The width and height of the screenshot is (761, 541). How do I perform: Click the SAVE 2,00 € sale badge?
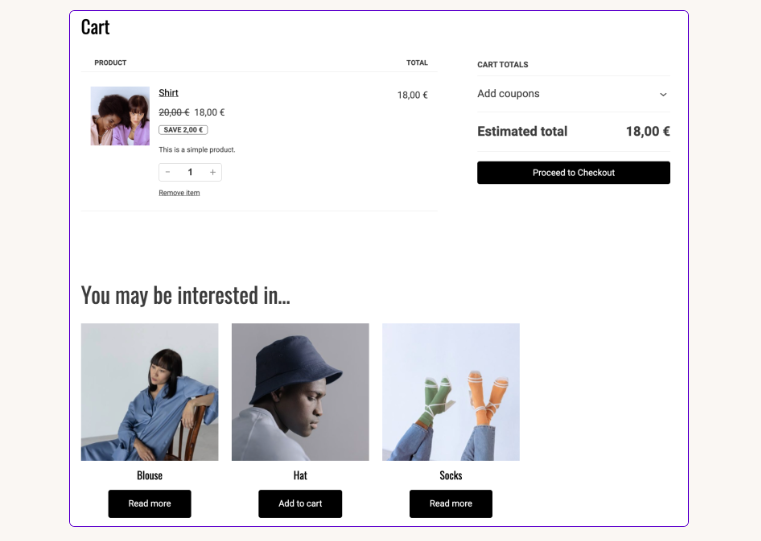tap(183, 130)
